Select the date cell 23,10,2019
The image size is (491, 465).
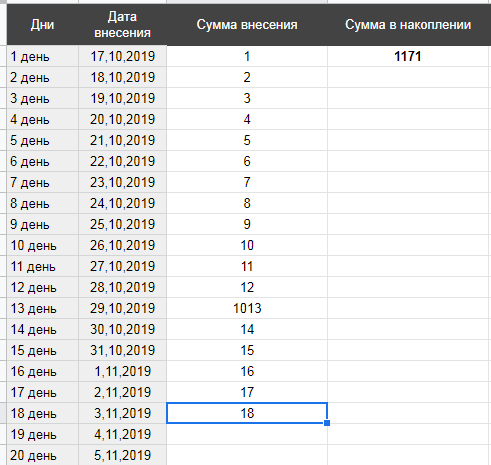[122, 182]
